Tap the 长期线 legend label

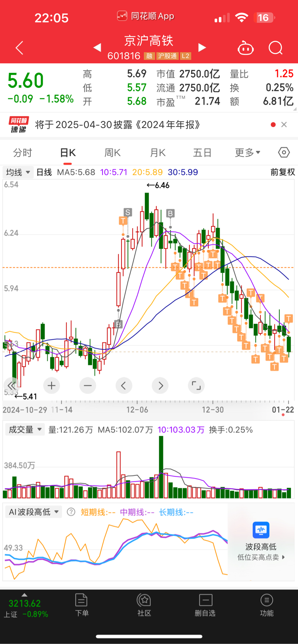pyautogui.click(x=176, y=512)
